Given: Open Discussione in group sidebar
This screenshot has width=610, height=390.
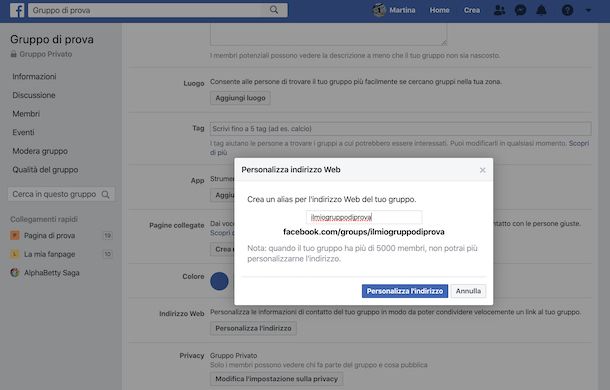Looking at the screenshot, I should point(34,95).
